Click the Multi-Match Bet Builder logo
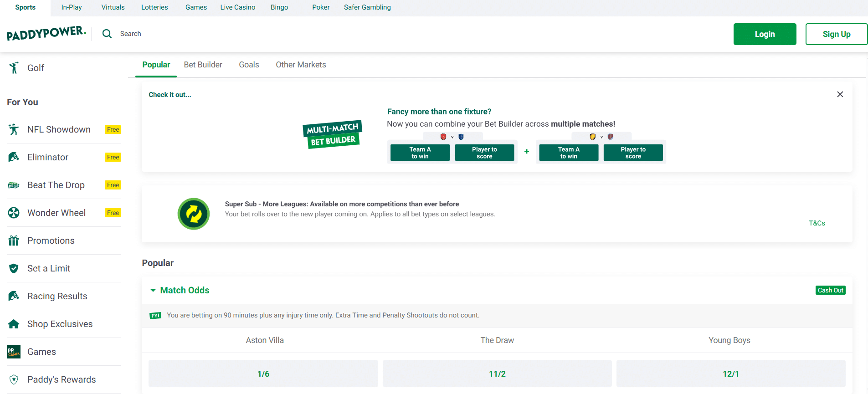 [333, 134]
